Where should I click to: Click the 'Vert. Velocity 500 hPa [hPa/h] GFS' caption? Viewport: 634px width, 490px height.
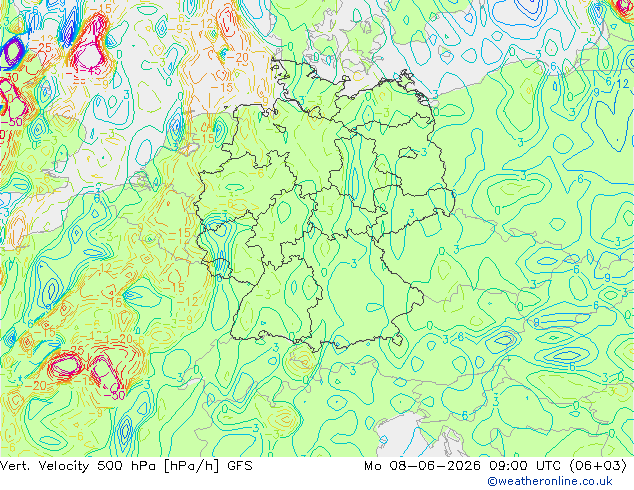pos(126,466)
